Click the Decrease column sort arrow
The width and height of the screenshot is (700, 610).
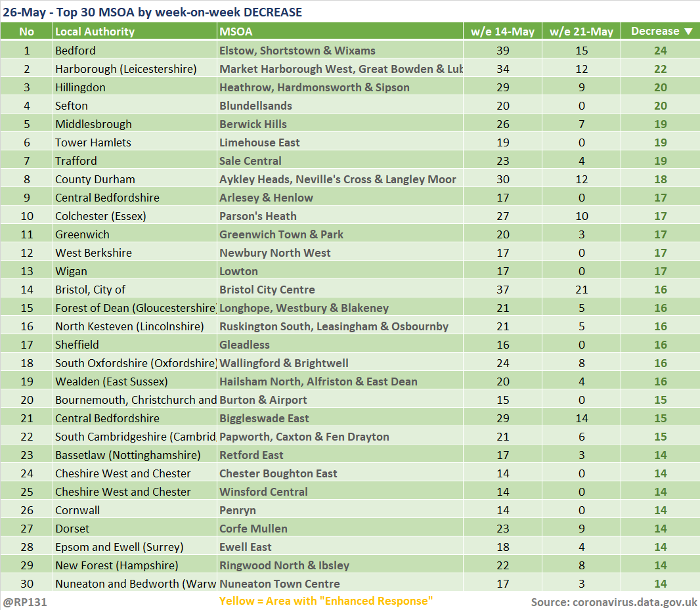(688, 32)
